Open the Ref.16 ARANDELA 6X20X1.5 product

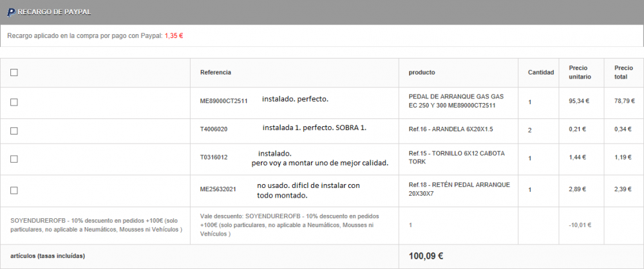[x=451, y=129]
